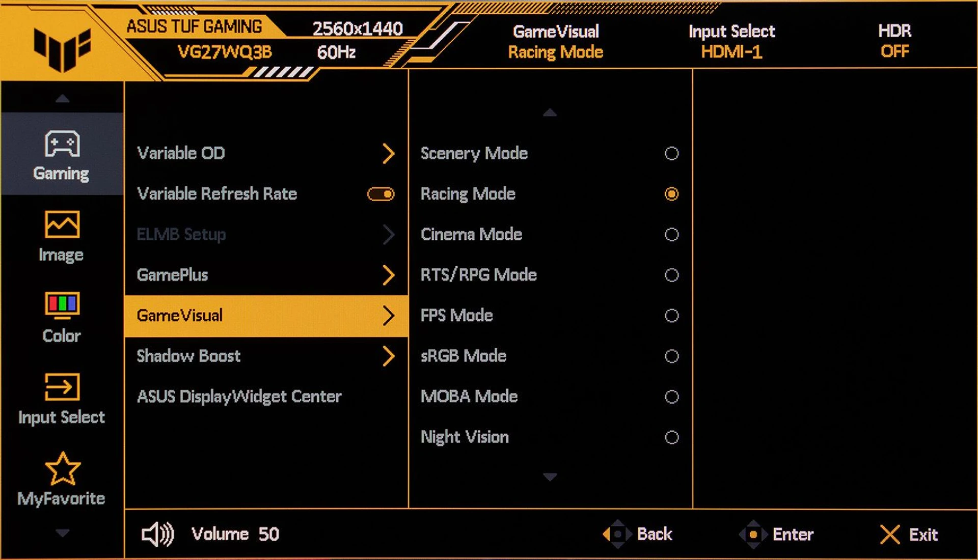The width and height of the screenshot is (978, 560).
Task: Click the Input Select HDMI-1 status header
Action: [732, 42]
